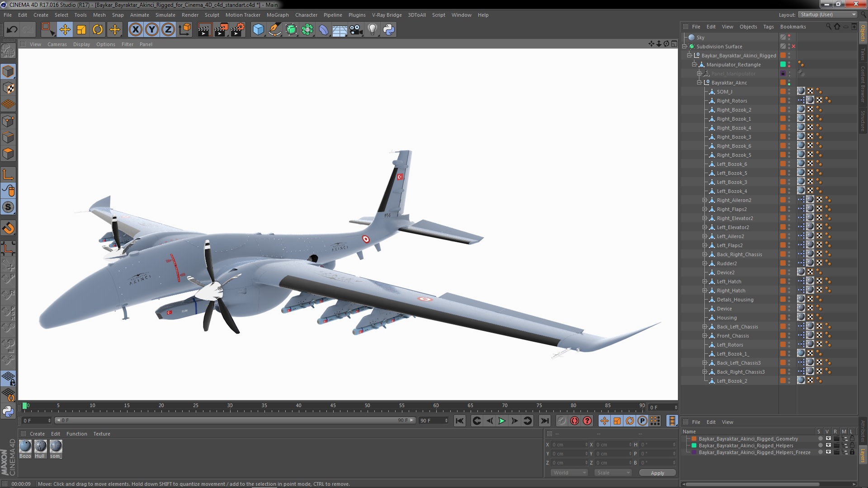Screen dimensions: 868x488
Task: Toggle autokeying question-mark red button
Action: [587, 421]
